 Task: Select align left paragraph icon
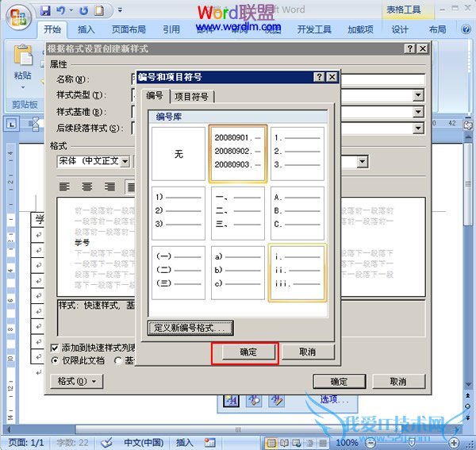[x=64, y=187]
